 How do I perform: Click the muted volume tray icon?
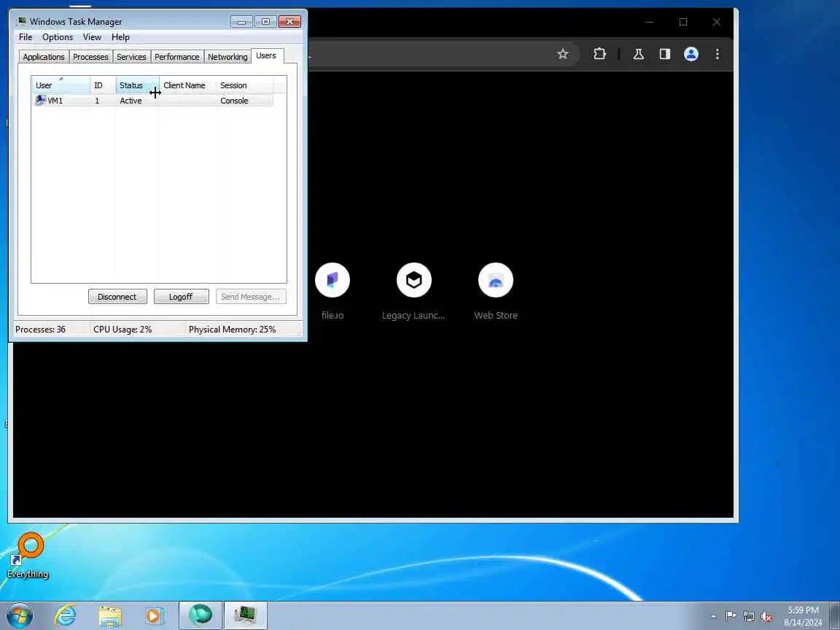click(x=766, y=616)
